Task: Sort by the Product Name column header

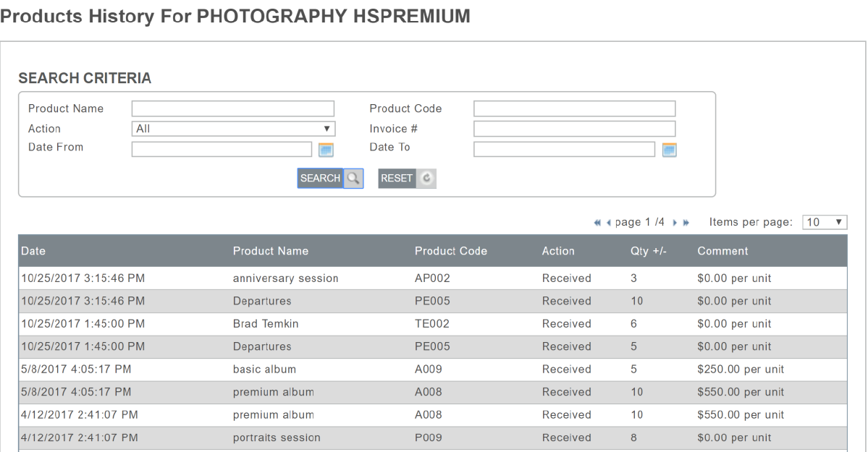Action: (270, 251)
